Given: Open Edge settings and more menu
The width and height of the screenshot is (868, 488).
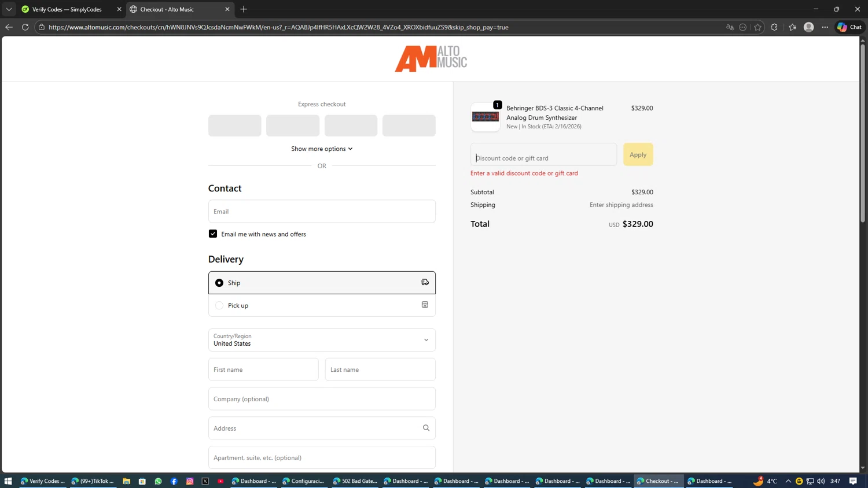Looking at the screenshot, I should 825,27.
